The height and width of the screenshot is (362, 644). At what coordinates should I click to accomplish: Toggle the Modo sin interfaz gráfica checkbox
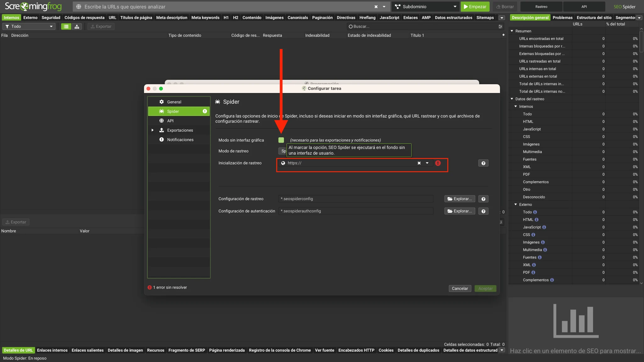(x=281, y=140)
